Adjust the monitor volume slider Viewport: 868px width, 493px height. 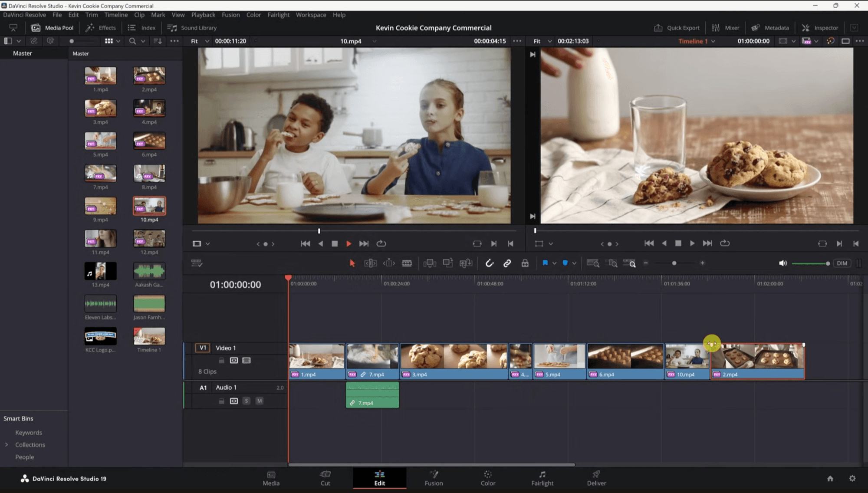pos(810,263)
